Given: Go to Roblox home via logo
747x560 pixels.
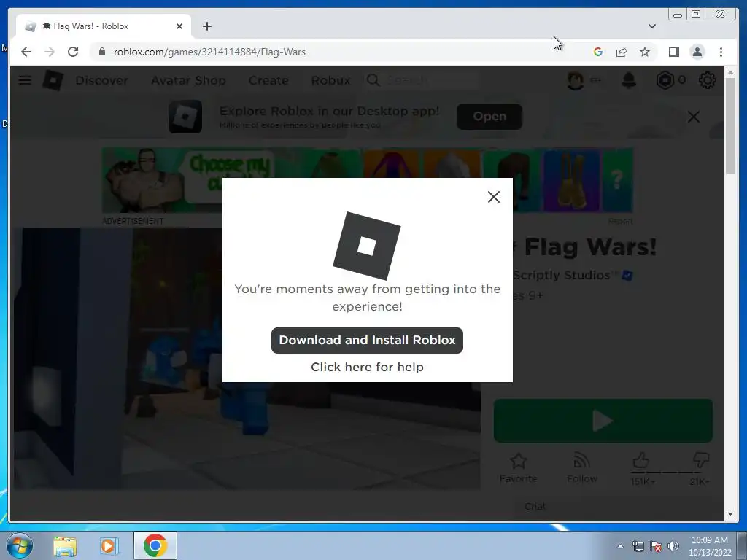Looking at the screenshot, I should click(53, 80).
